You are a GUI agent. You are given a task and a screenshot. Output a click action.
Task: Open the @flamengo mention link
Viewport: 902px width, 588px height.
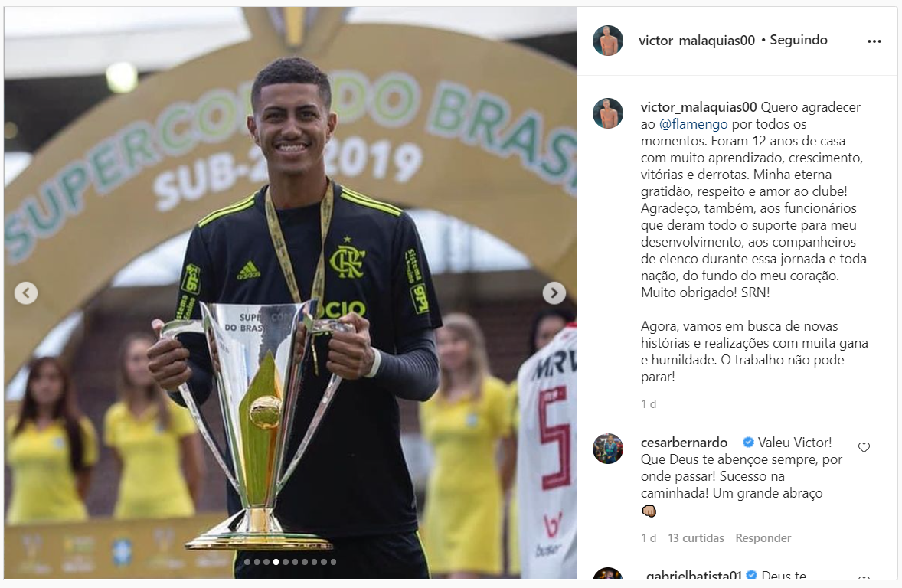pos(693,124)
